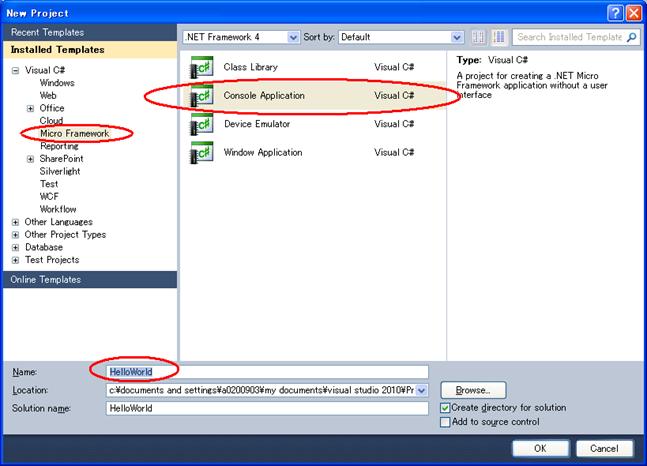
Task: Click the Cancel button
Action: (x=604, y=449)
